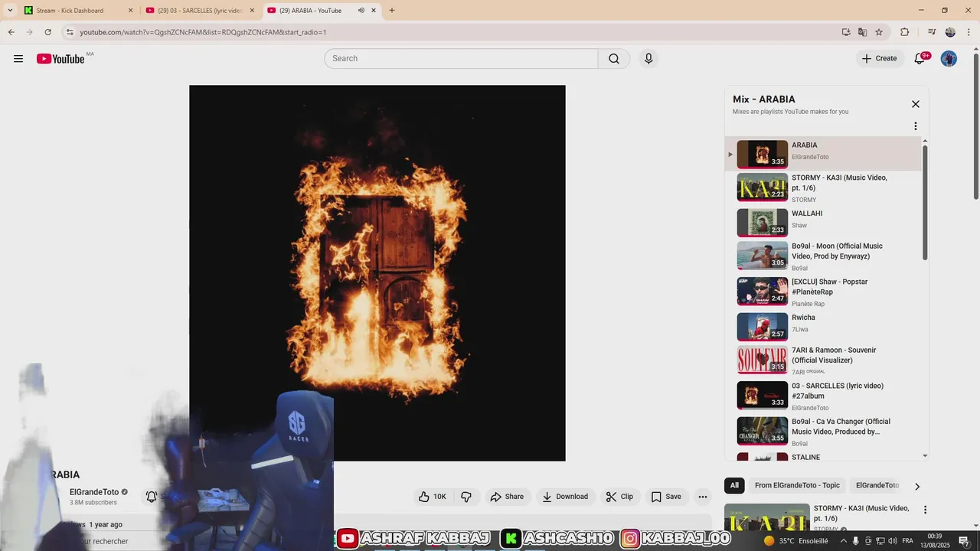Viewport: 980px width, 551px height.
Task: Bookmark this page with the star
Action: (879, 32)
